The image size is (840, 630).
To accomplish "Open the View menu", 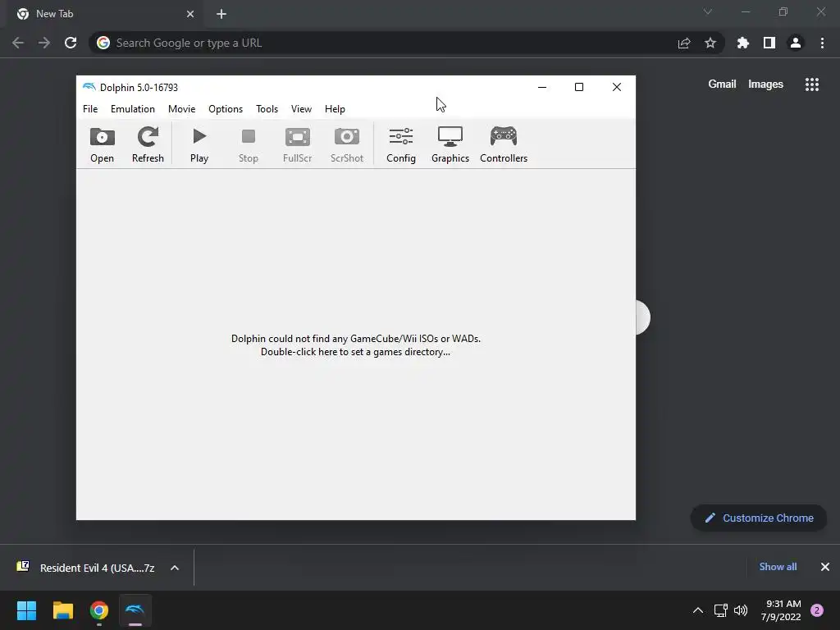I will (301, 109).
